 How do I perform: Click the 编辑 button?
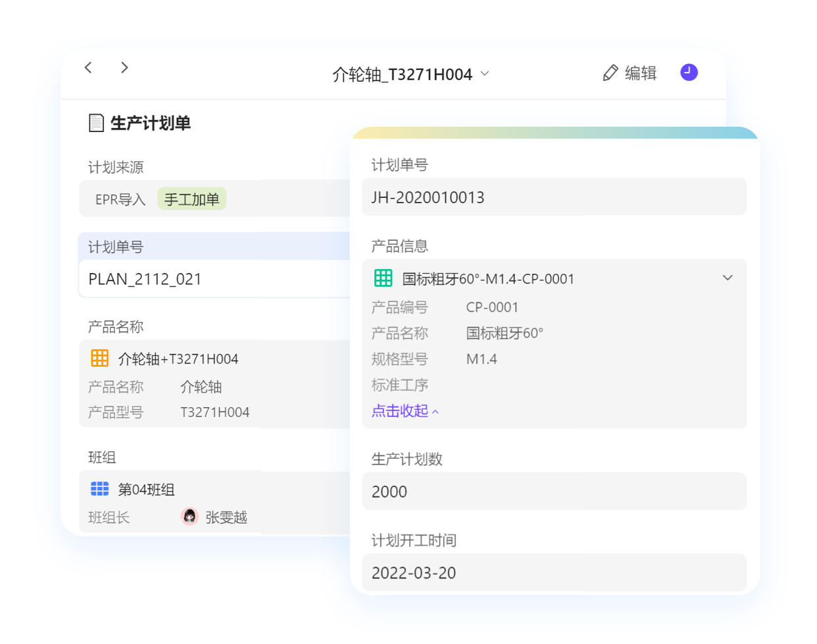click(x=630, y=73)
